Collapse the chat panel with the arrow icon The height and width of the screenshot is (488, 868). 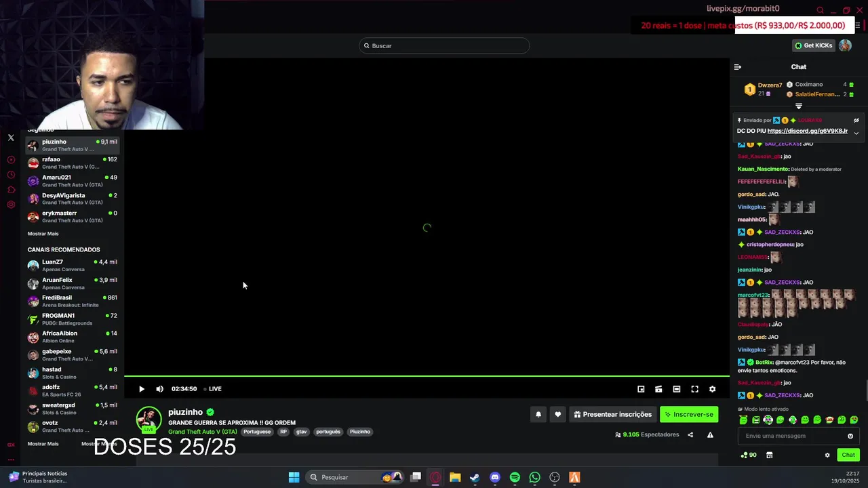pos(738,67)
